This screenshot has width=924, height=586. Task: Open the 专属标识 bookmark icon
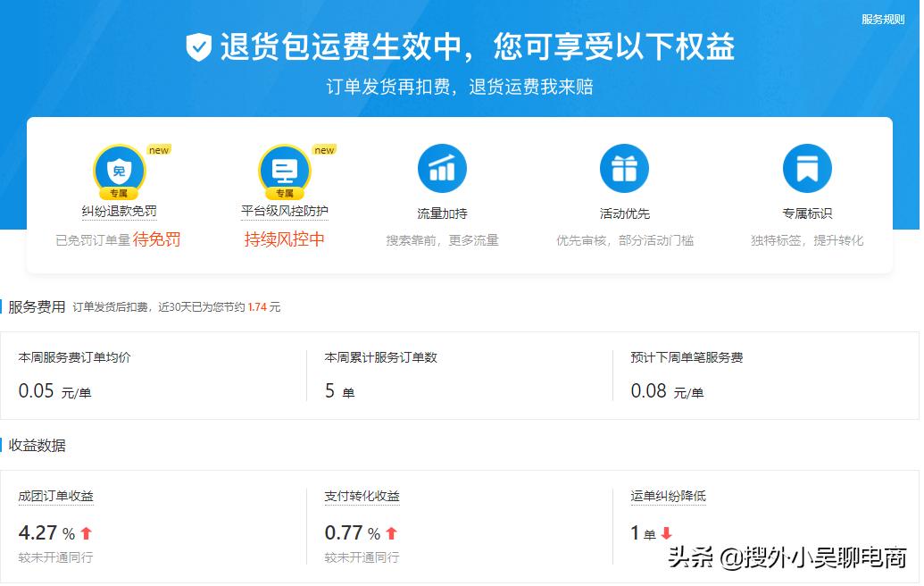806,167
